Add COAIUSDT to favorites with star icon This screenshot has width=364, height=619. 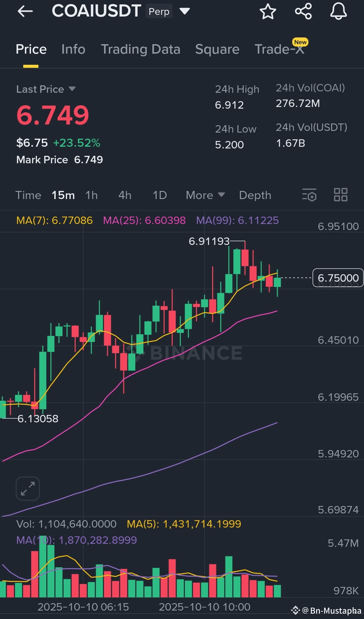268,11
